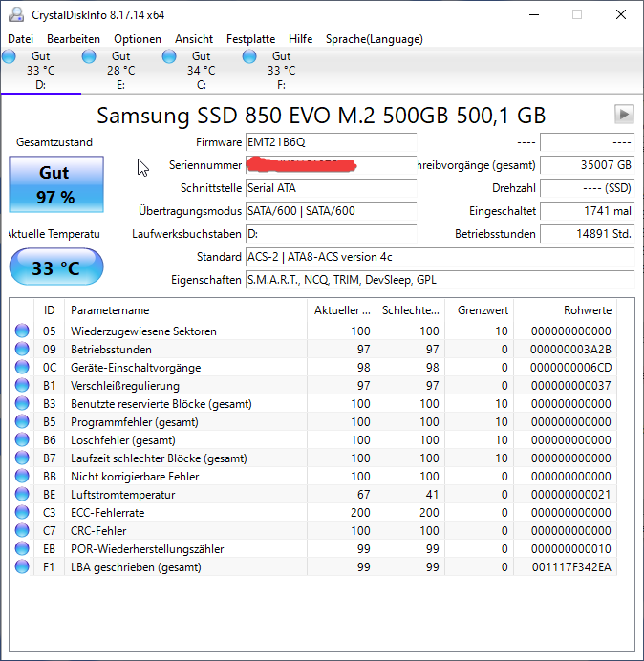Click the Schlechte column header
This screenshot has width=644, height=661.
410,310
